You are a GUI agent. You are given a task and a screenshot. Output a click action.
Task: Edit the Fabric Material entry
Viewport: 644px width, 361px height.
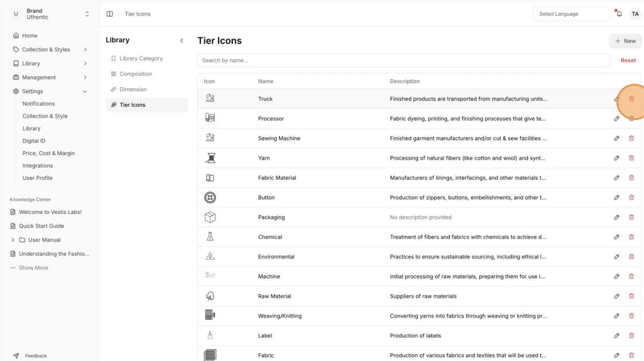click(x=617, y=178)
